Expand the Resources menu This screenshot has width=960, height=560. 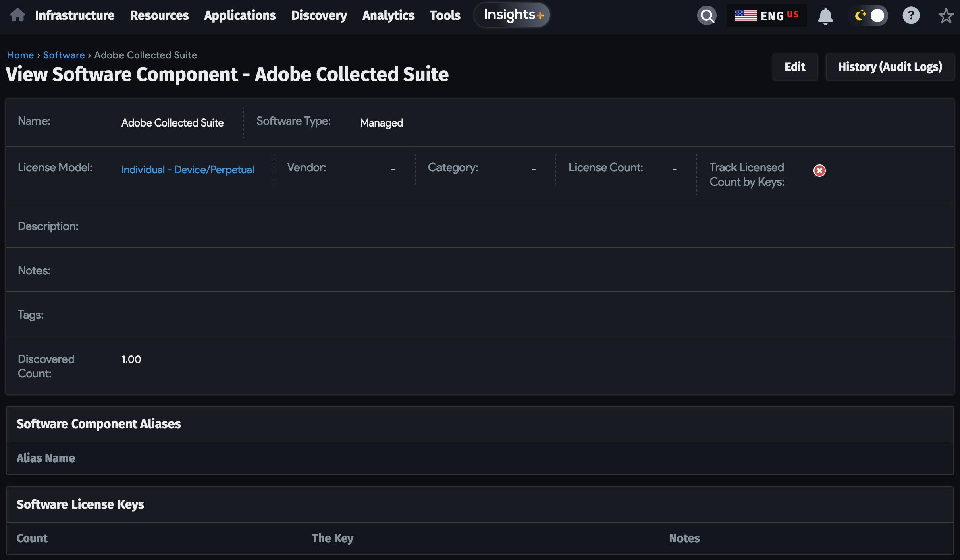159,15
